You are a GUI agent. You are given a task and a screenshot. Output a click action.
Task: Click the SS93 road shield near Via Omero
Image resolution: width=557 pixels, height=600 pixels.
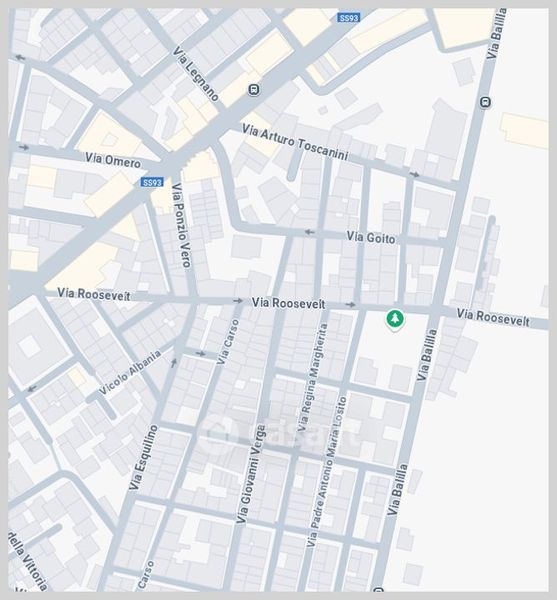[x=152, y=182]
